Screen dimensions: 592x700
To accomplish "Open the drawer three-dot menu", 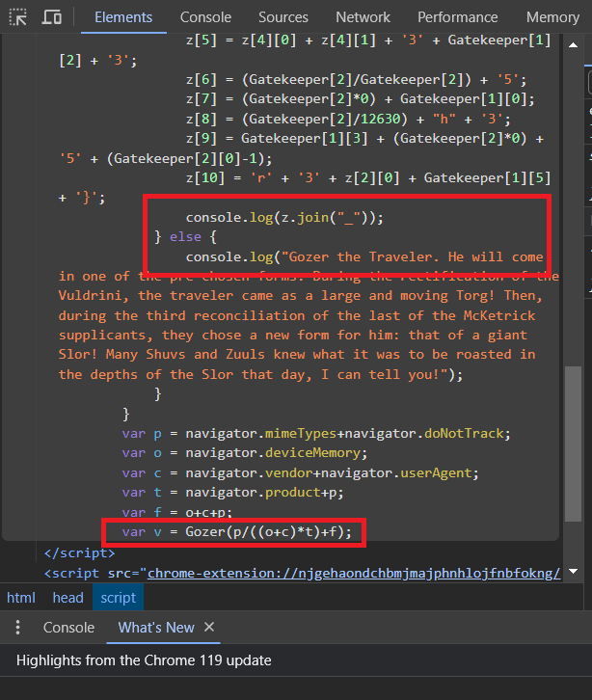I will (x=18, y=628).
